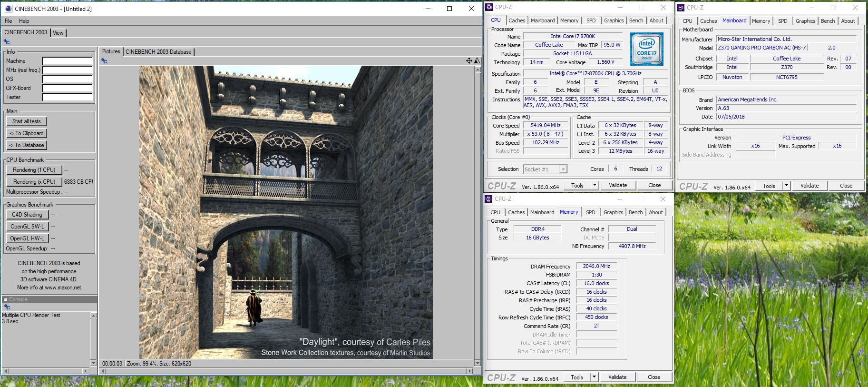Click Close button in CPU-Z Memory window
Screen dimensions: 868x387
654,377
